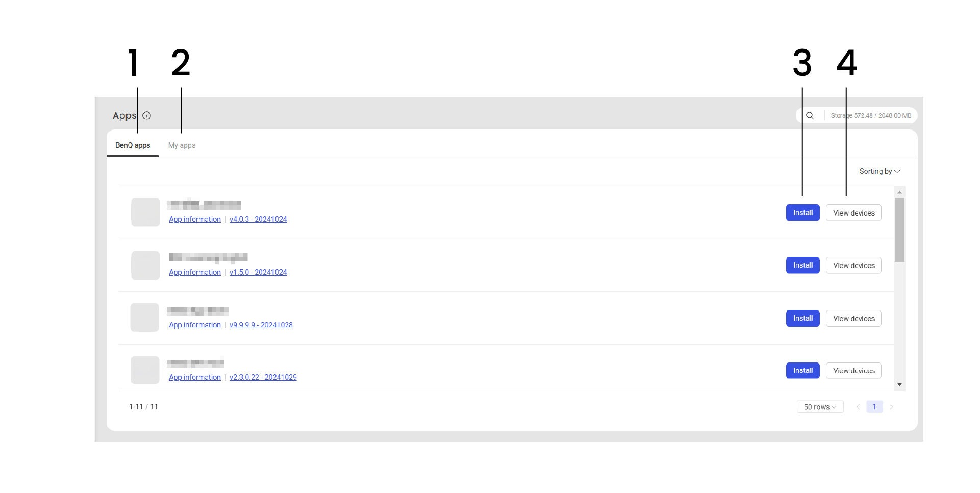The image size is (980, 493).
Task: Click the app icon beside v9.9.9.9 version
Action: coord(145,318)
